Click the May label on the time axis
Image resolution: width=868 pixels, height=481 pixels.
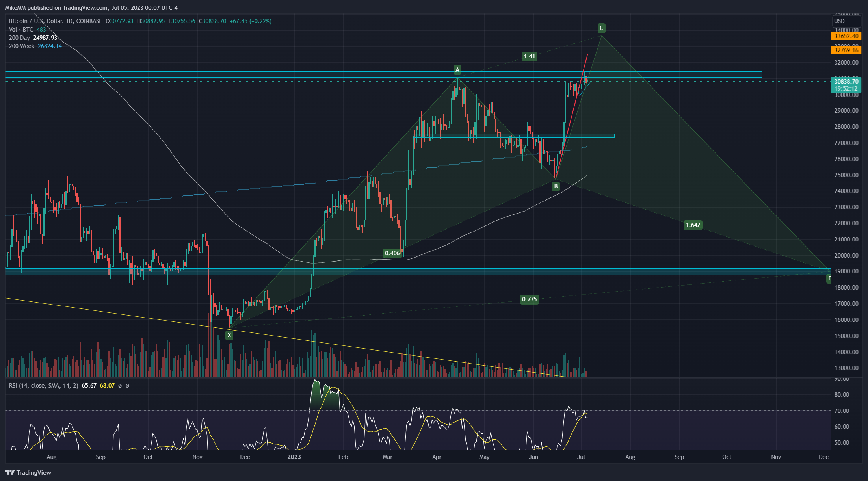point(484,457)
